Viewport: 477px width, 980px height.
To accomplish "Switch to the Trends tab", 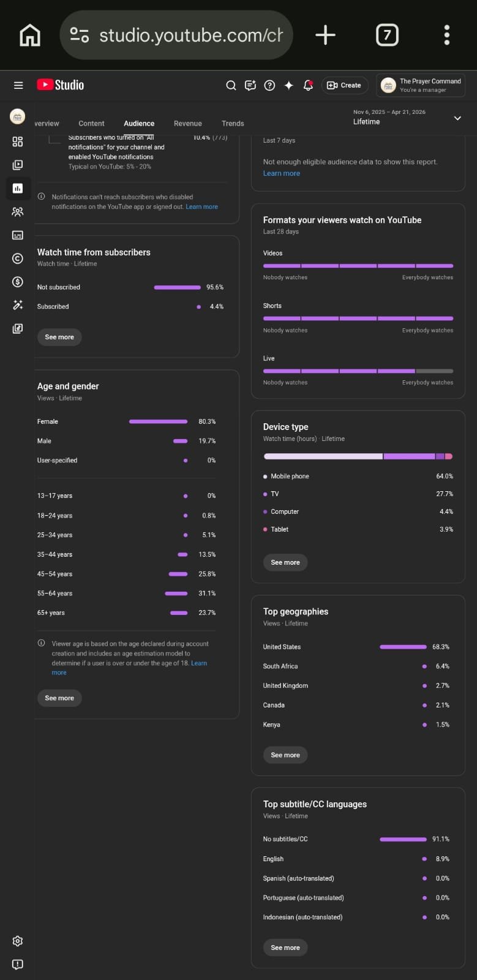I will point(233,123).
